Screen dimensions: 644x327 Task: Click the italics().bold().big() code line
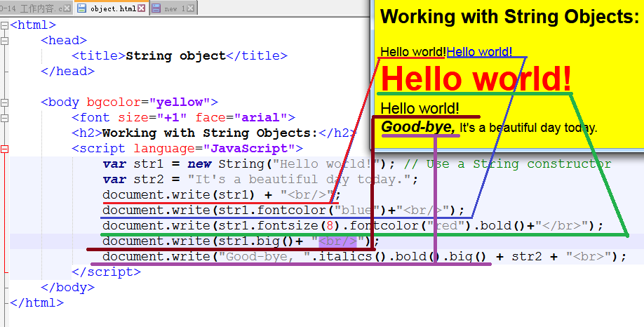tap(364, 256)
